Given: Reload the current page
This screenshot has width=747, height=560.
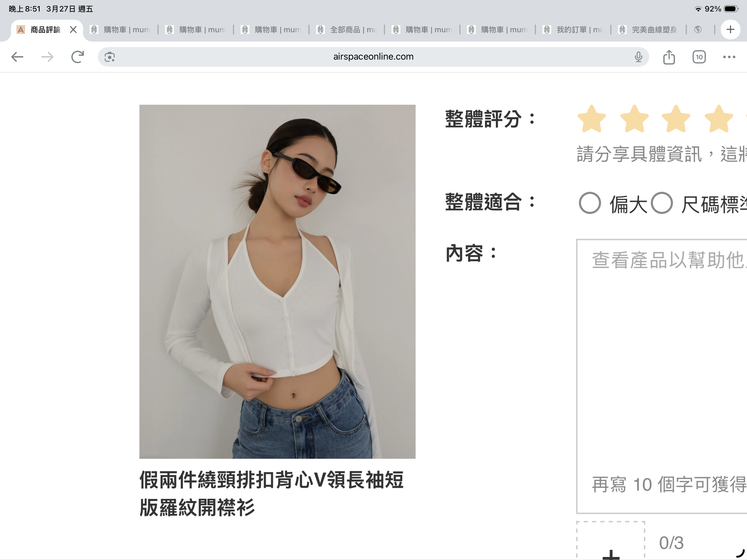Looking at the screenshot, I should pos(77,57).
